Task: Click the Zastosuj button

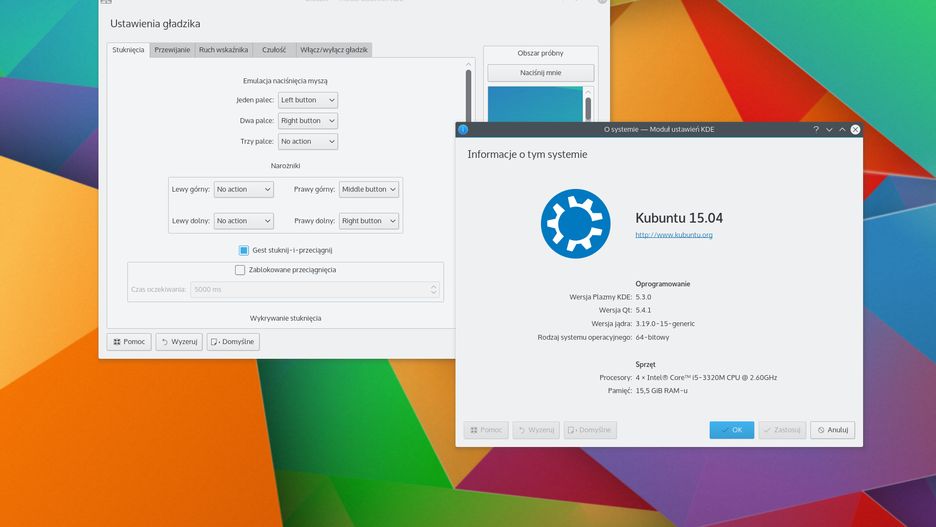Action: [x=782, y=430]
